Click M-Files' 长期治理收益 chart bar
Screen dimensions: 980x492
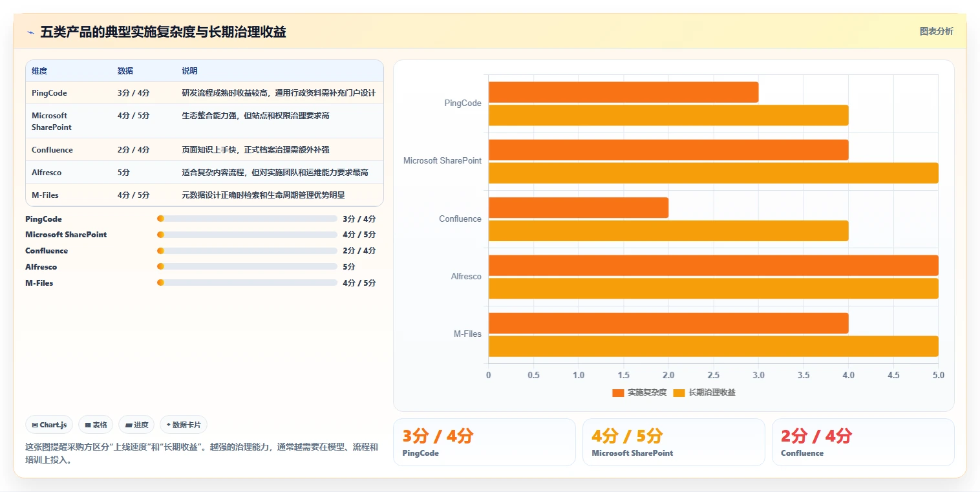coord(714,346)
